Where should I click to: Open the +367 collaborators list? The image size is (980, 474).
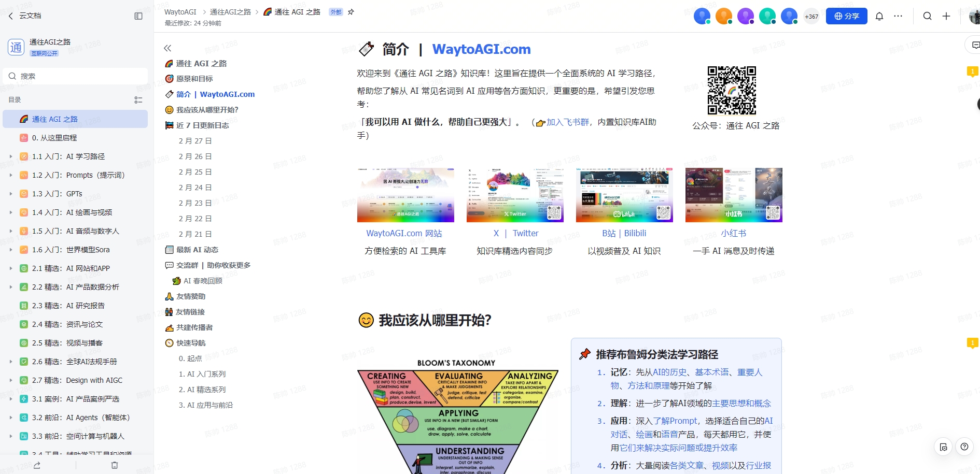(x=811, y=17)
